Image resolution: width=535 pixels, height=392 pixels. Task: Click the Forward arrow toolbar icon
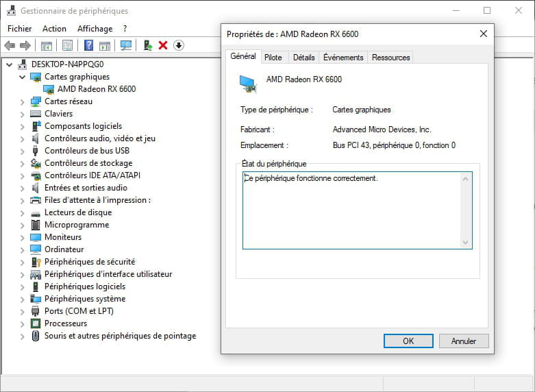[x=25, y=45]
